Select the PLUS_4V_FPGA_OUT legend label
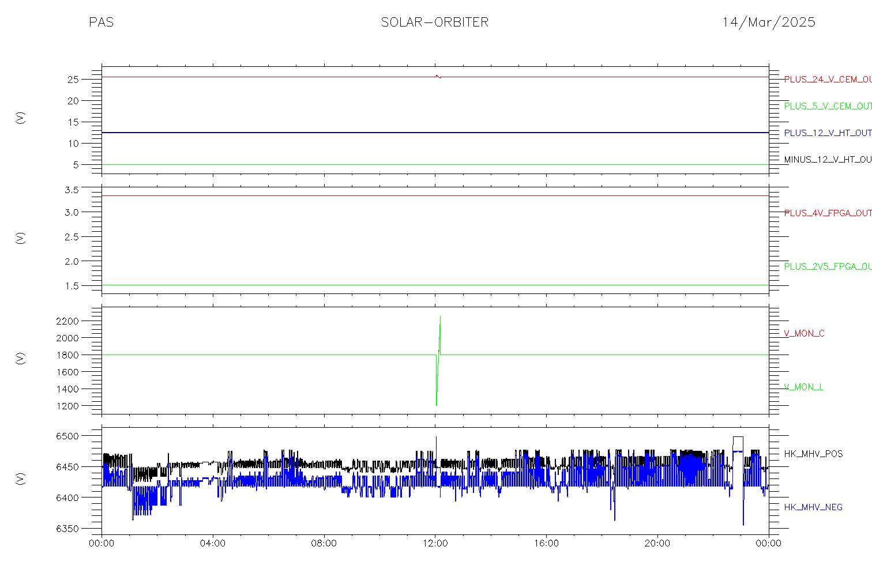The image size is (872, 588). click(x=828, y=213)
